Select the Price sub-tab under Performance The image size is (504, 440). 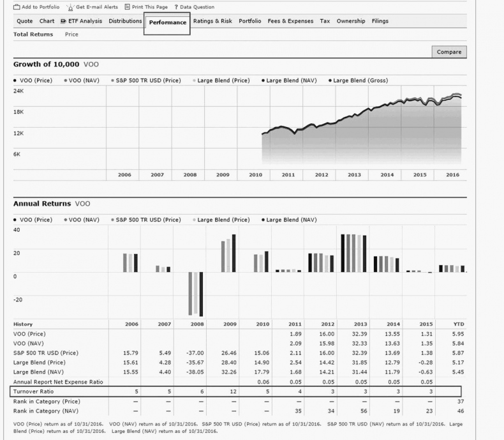(x=71, y=34)
